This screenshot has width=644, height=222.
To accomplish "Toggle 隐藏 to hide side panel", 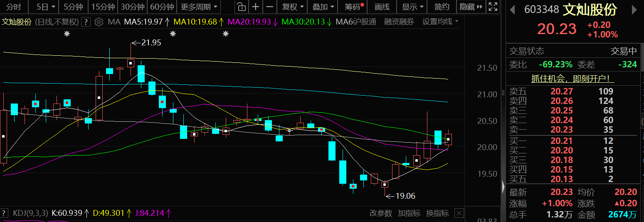I will tap(471, 7).
